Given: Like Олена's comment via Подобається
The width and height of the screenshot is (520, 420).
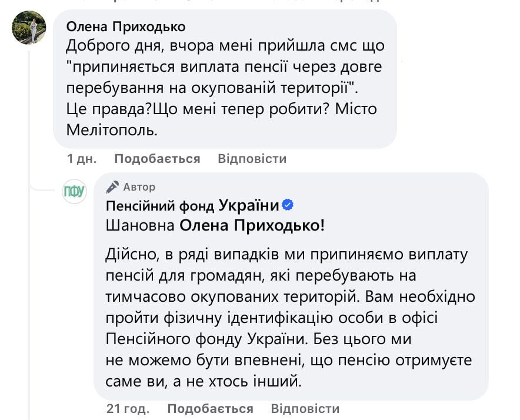Looking at the screenshot, I should (x=158, y=158).
